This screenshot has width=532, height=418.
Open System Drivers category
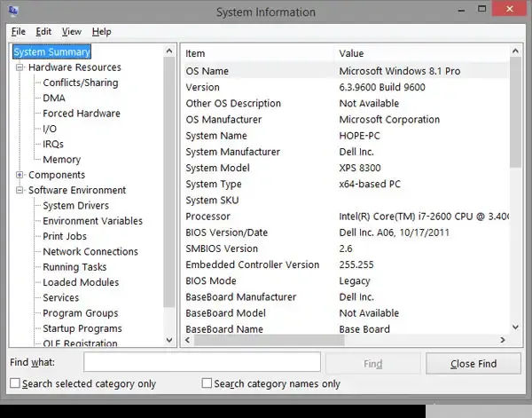[x=75, y=205]
